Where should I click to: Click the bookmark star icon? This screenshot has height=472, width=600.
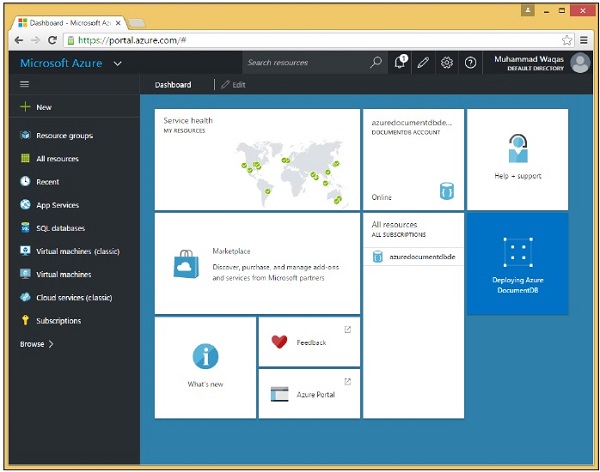[x=567, y=40]
